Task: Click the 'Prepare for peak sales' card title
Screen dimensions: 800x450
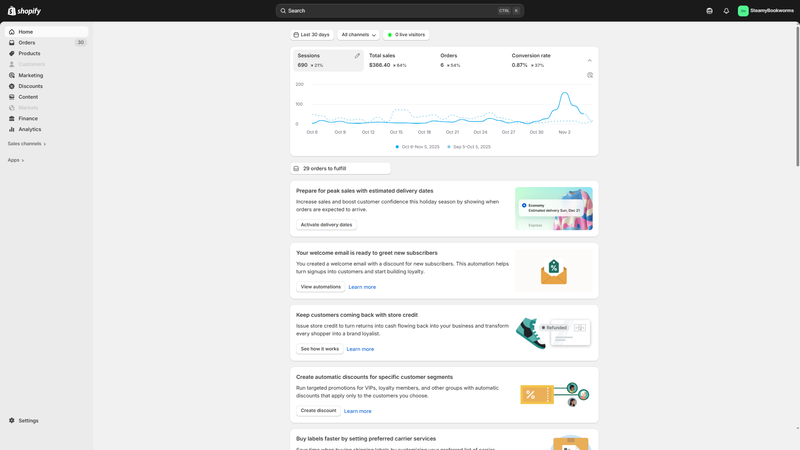Action: pos(365,191)
